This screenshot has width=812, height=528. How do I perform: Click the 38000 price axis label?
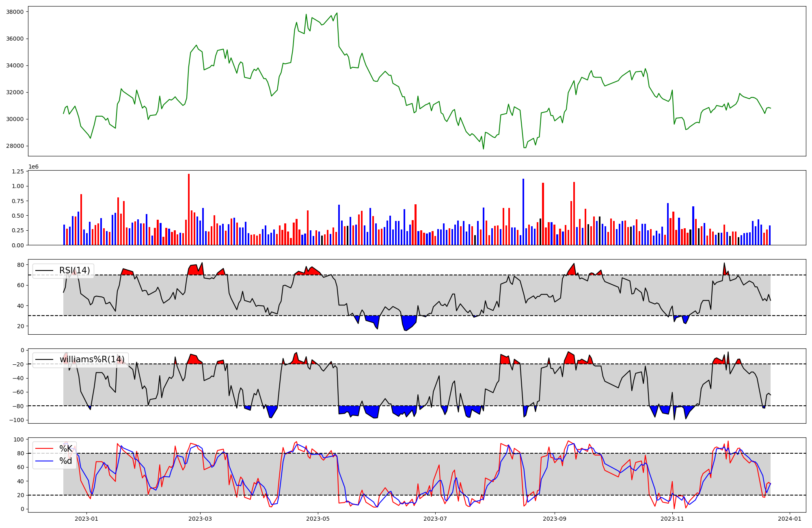click(x=15, y=12)
